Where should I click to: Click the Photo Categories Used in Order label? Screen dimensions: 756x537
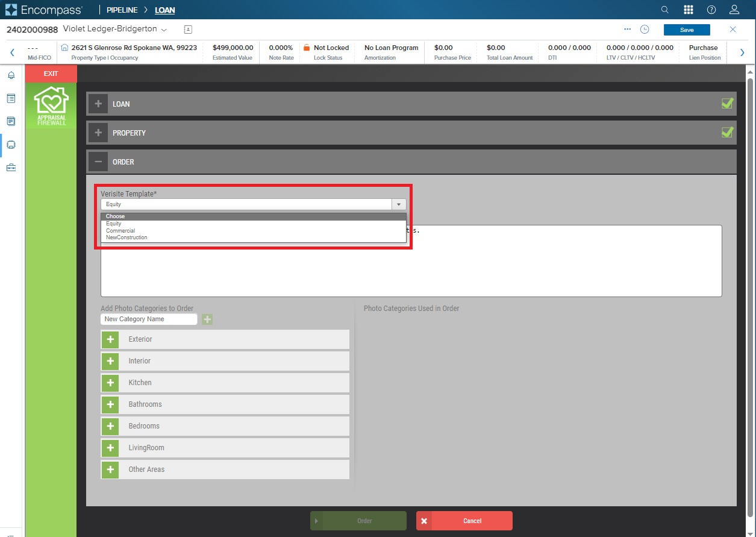(411, 309)
